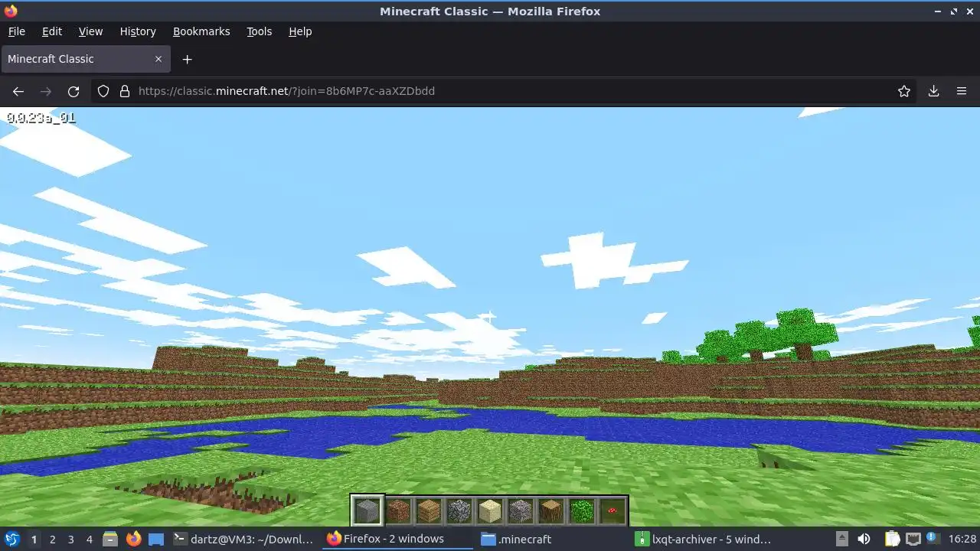Open the Edit menu
The height and width of the screenshot is (551, 980).
click(52, 31)
